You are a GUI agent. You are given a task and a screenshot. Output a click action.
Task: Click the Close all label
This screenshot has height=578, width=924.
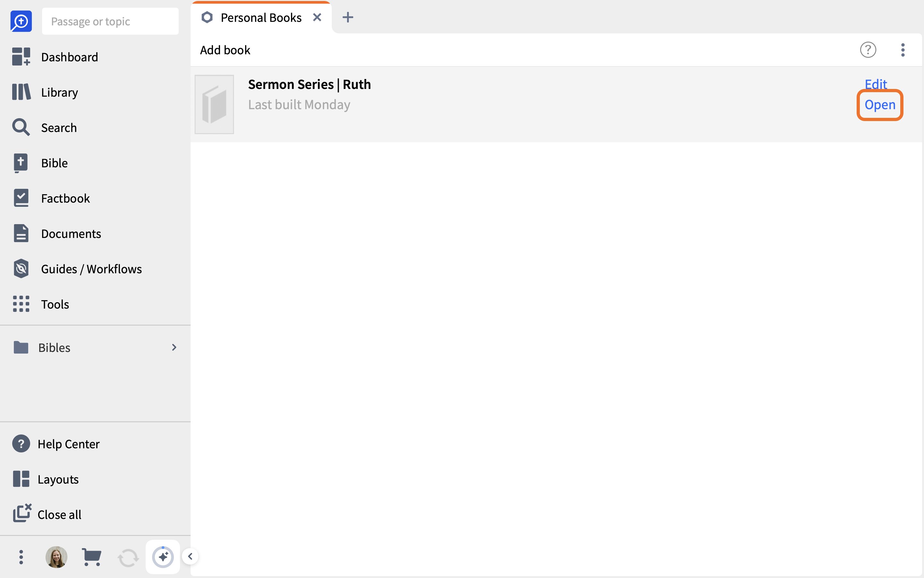click(x=59, y=514)
